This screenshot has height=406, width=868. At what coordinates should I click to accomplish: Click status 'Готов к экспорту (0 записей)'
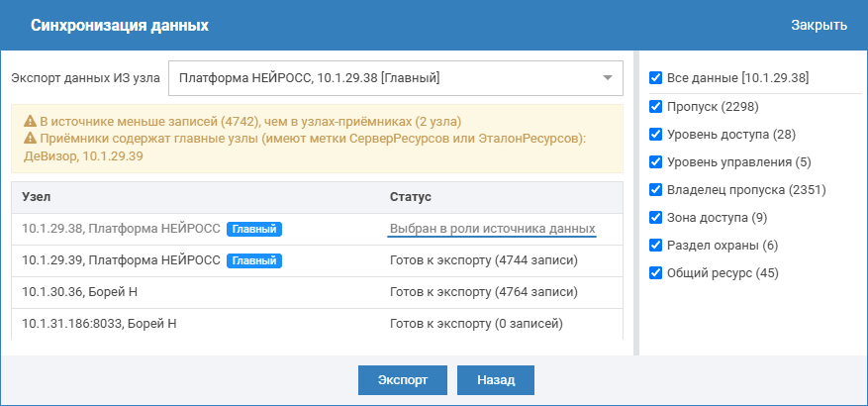[x=477, y=324]
